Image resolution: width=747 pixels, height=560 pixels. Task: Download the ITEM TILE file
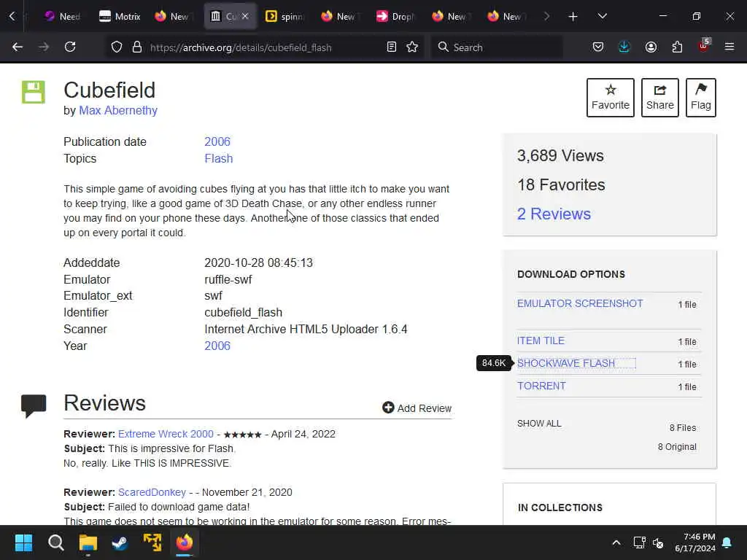point(541,341)
